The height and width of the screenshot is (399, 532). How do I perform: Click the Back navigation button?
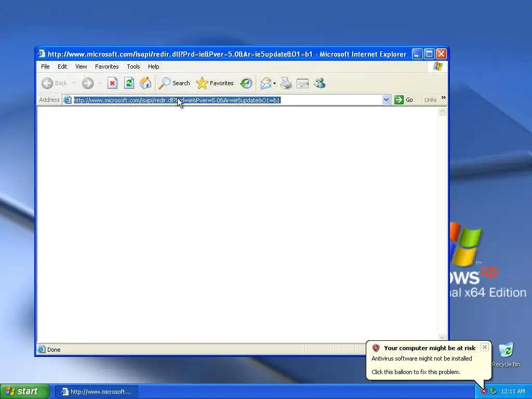tap(54, 83)
